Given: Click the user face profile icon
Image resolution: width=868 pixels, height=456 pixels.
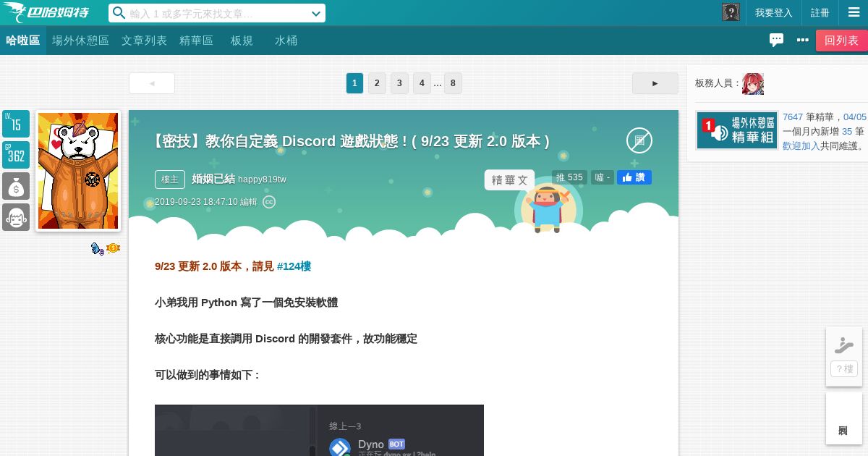Looking at the screenshot, I should 16,217.
